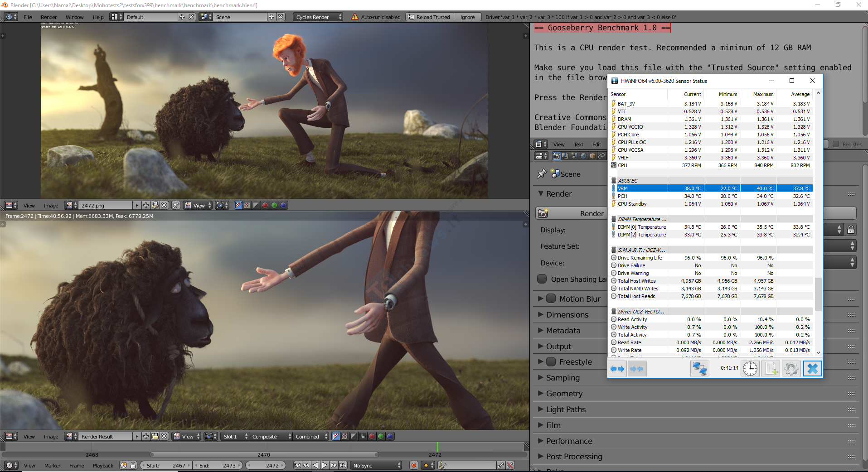Play the animation in reverse
The image size is (868, 472).
tap(315, 465)
